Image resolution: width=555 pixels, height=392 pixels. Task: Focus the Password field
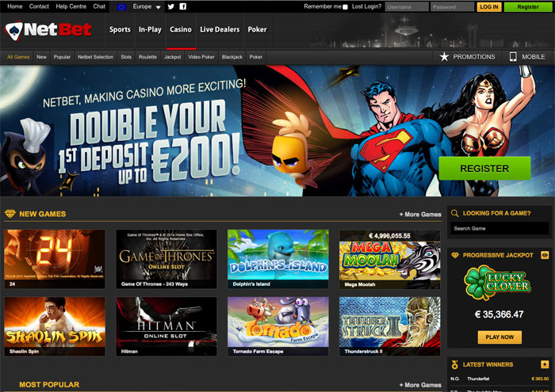pos(452,6)
